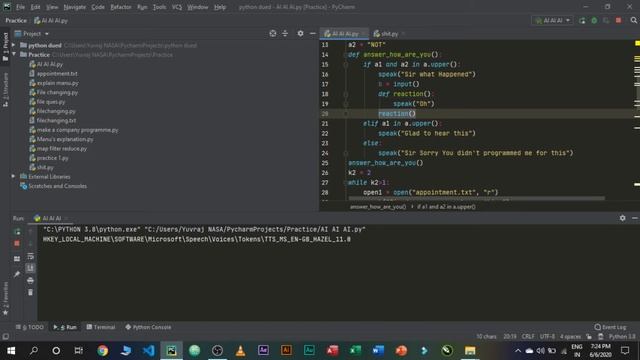Expand External Libraries node

click(x=13, y=176)
